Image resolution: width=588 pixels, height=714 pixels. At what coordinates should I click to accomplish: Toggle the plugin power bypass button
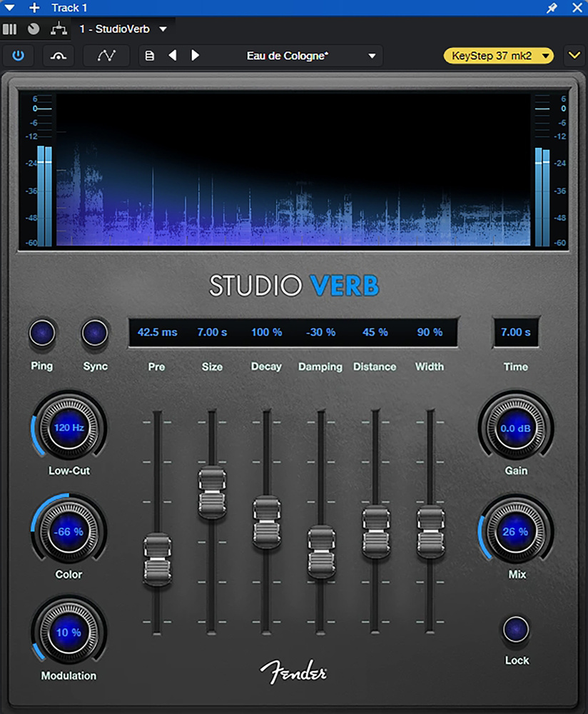pyautogui.click(x=18, y=56)
